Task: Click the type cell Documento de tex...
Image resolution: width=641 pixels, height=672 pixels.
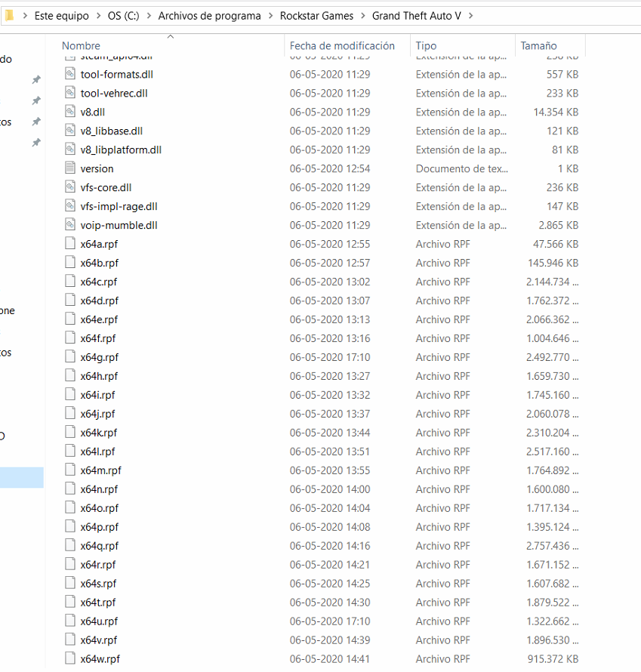Action: click(x=462, y=169)
